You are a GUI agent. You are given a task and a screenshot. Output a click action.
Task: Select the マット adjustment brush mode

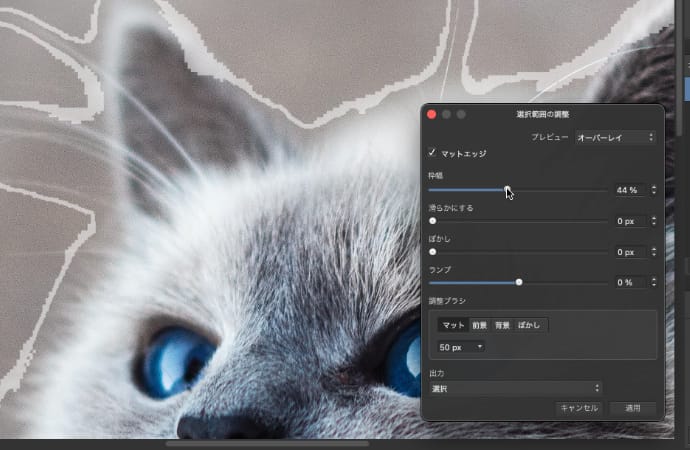(453, 325)
